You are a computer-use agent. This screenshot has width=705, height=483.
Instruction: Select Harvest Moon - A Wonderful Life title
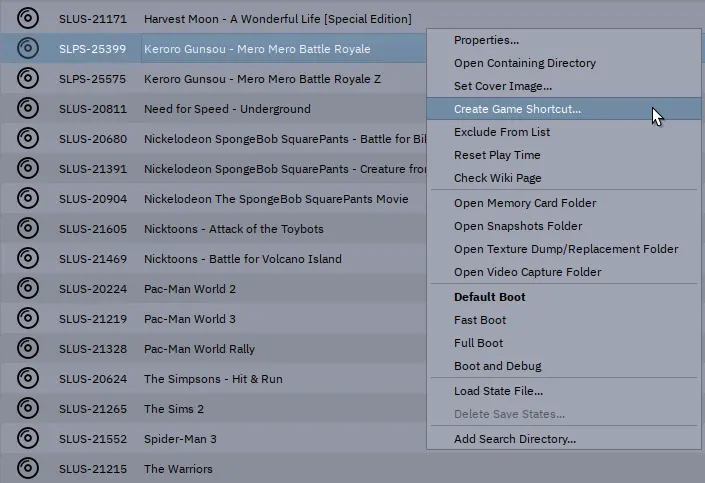[x=277, y=19]
